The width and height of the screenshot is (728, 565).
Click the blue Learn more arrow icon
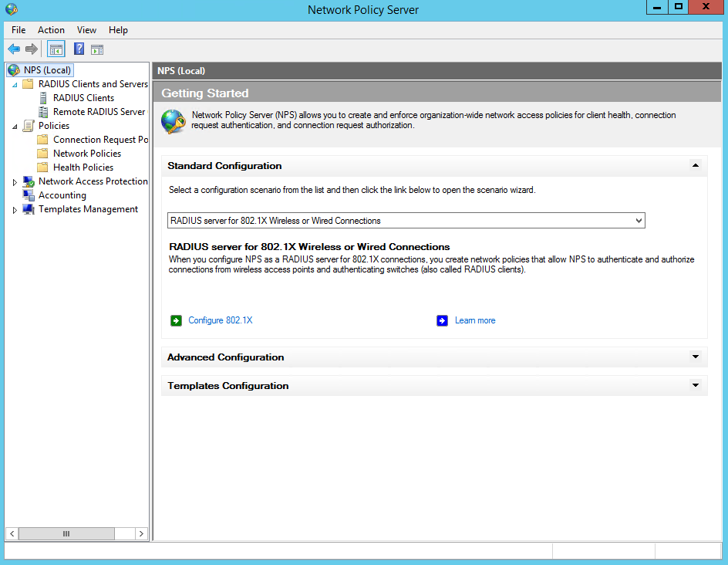pos(442,320)
